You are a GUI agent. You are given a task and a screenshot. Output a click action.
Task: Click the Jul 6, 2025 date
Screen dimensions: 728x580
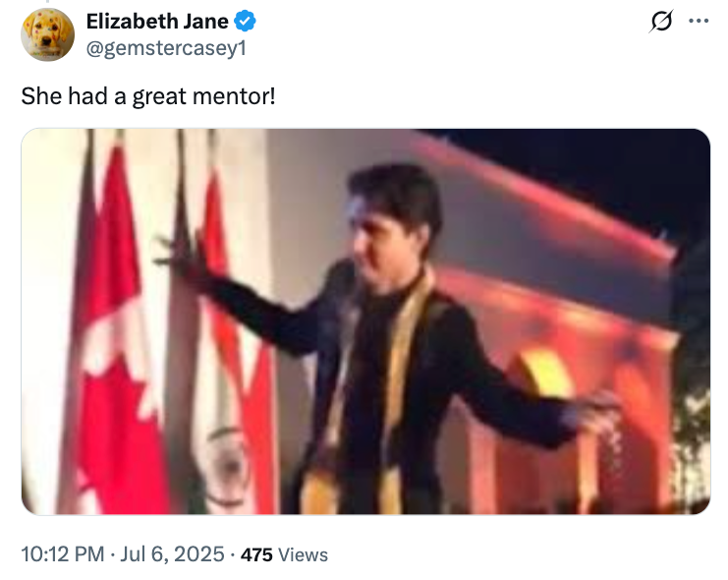coord(172,554)
